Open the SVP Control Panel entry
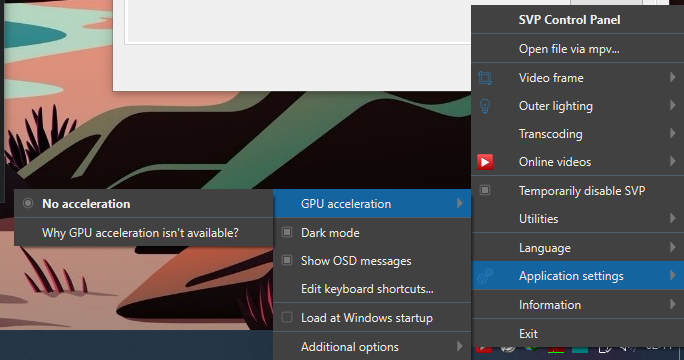The height and width of the screenshot is (360, 684). pos(578,20)
